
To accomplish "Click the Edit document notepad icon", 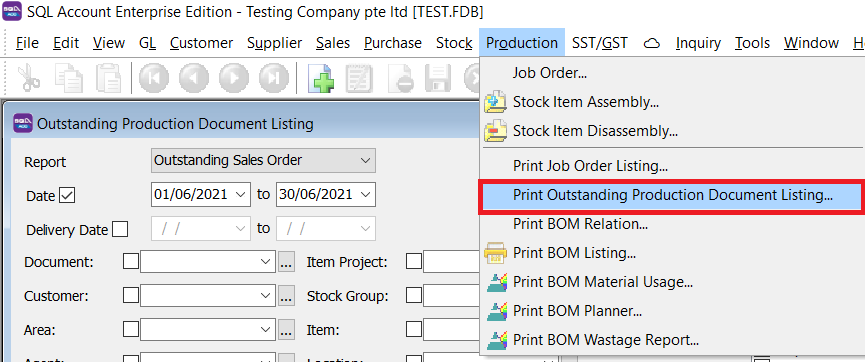I will pos(360,77).
